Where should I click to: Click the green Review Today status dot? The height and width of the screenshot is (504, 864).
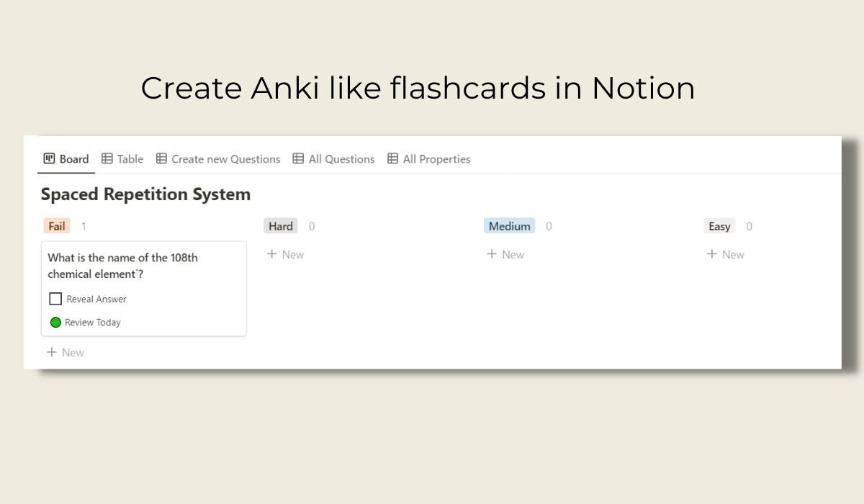point(55,323)
